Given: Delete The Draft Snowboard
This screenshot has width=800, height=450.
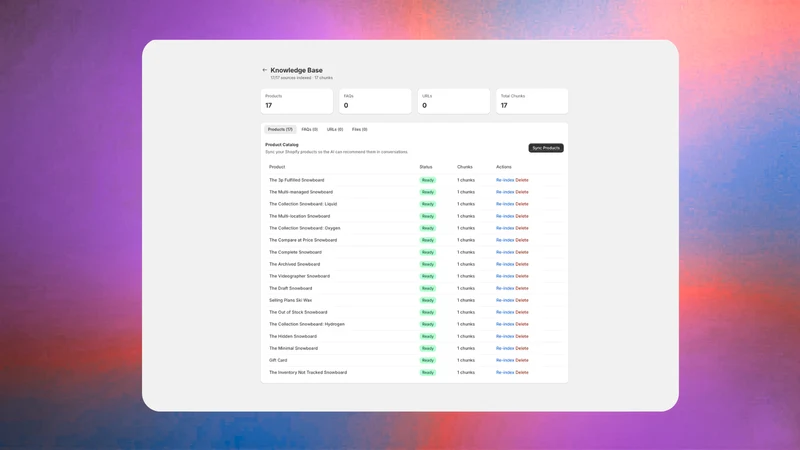Looking at the screenshot, I should point(522,288).
